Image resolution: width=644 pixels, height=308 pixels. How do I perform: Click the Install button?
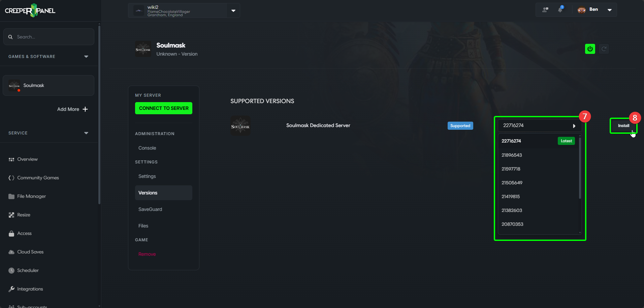coord(623,125)
